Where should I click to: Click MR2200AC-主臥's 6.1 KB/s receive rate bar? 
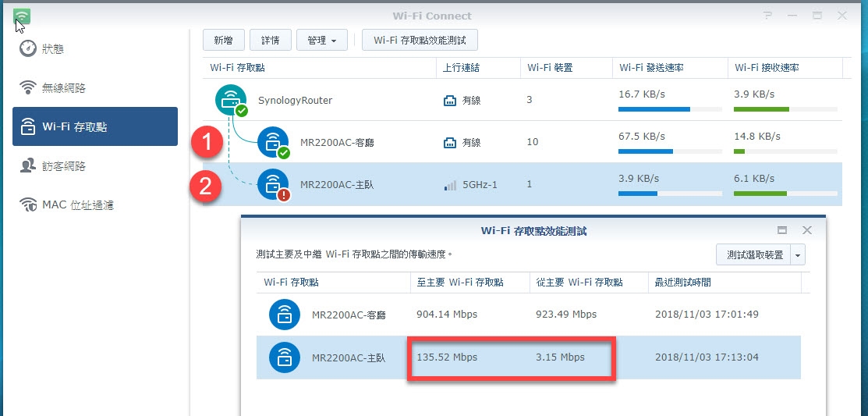[785, 194]
